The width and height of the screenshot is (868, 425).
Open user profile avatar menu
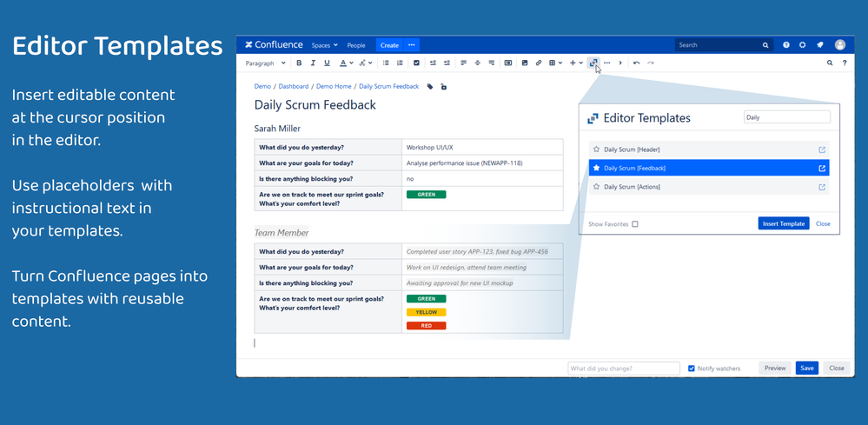[x=840, y=45]
